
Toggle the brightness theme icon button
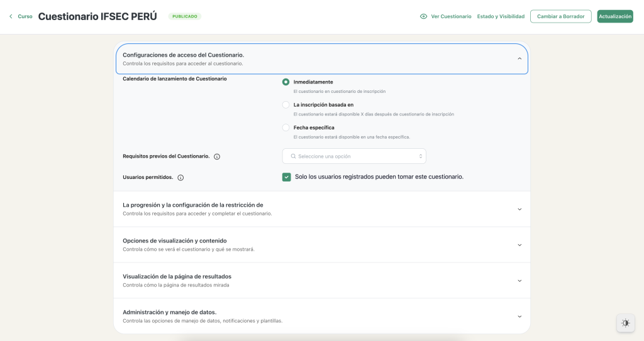pos(626,323)
